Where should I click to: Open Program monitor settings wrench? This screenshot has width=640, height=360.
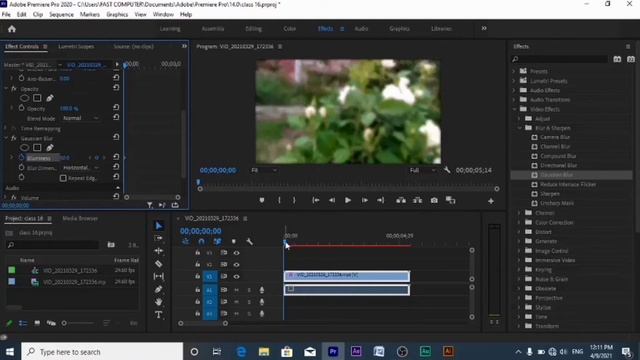tap(447, 170)
